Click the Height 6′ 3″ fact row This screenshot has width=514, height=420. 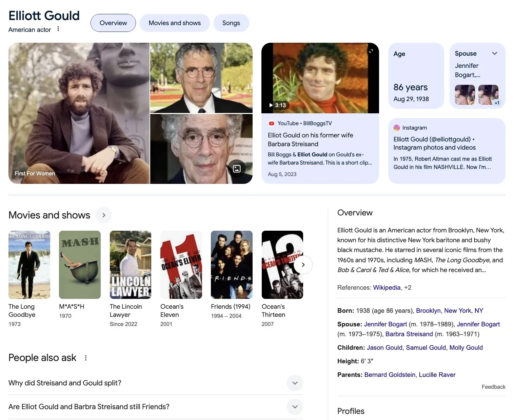pos(355,361)
